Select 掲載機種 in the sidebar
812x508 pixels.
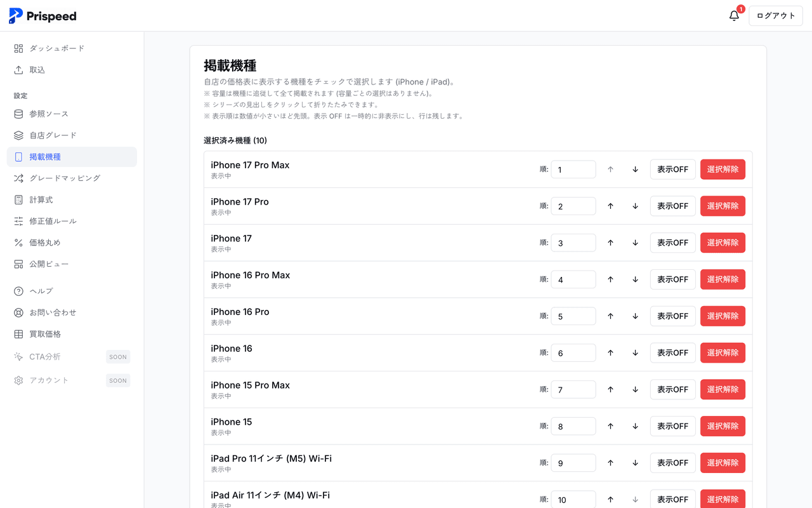[72, 157]
